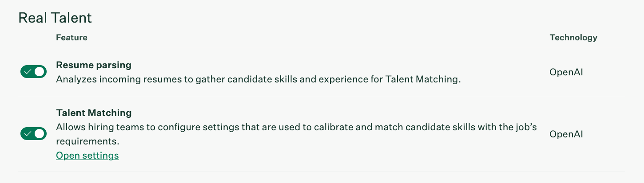
Task: Click the OpenAI label in Talent Matching row
Action: [566, 134]
